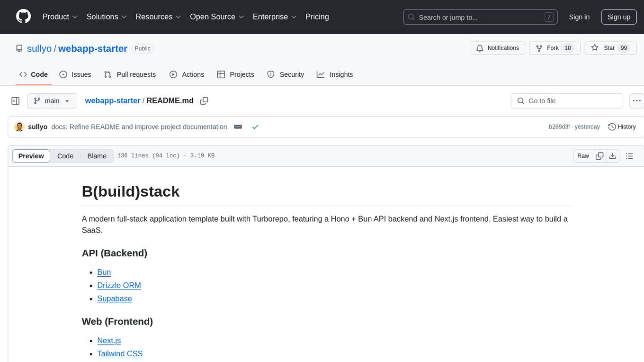Click the sullyo commit author name
644x362 pixels.
tap(38, 127)
